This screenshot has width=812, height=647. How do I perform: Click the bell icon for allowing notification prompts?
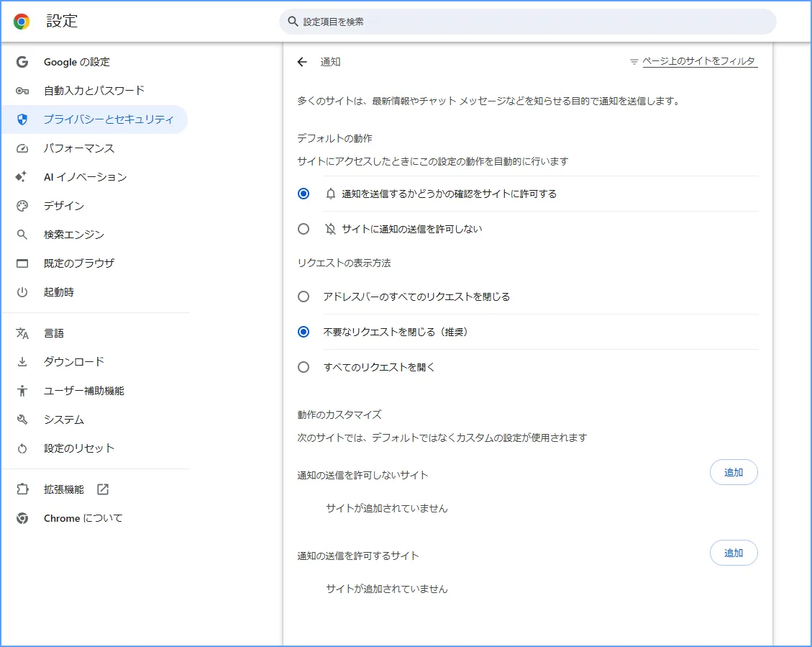point(330,194)
